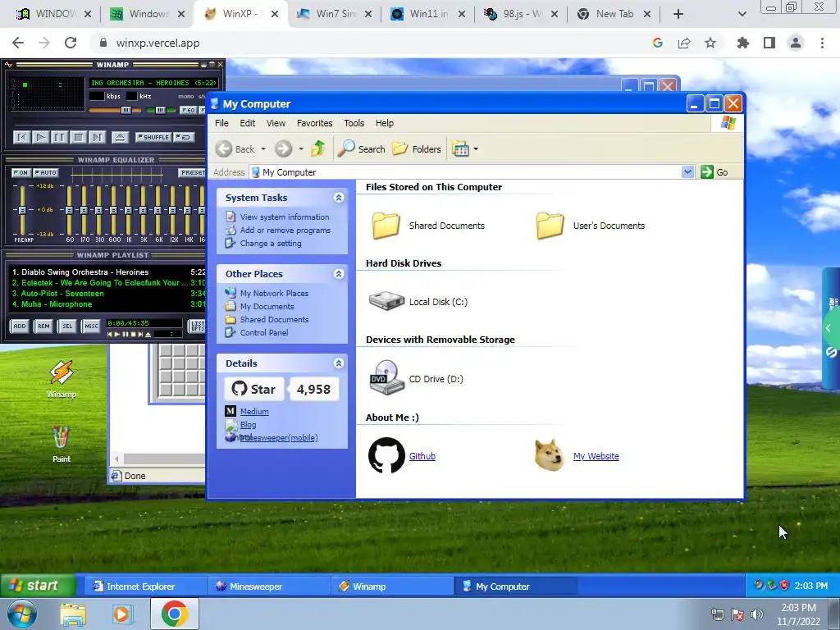This screenshot has height=630, width=840.
Task: Toggle equalizer ON button
Action: click(x=21, y=172)
